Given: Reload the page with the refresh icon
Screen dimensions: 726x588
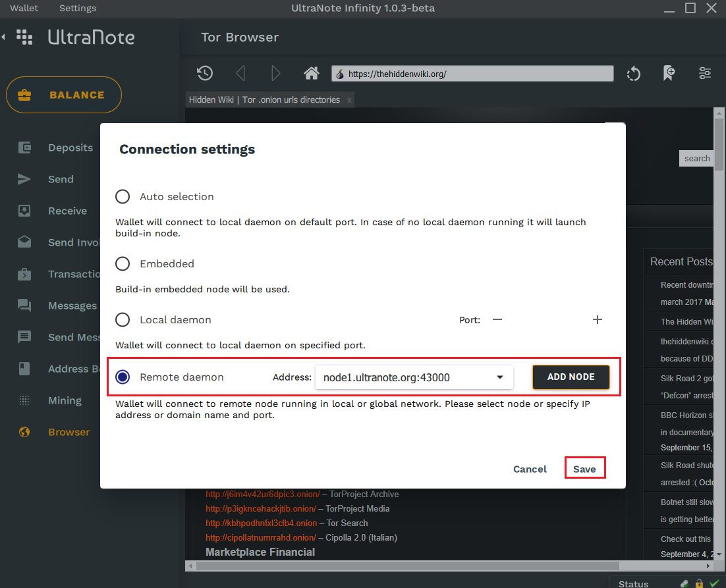Looking at the screenshot, I should [633, 74].
